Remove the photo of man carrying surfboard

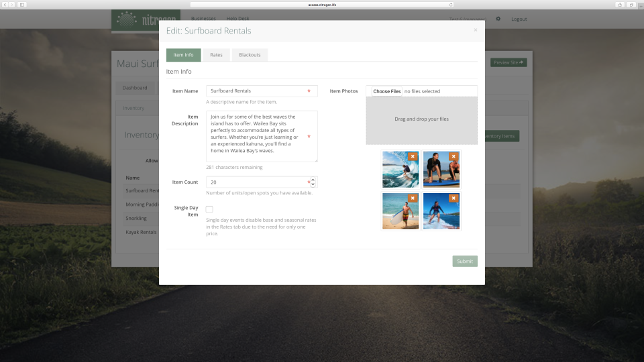(413, 198)
